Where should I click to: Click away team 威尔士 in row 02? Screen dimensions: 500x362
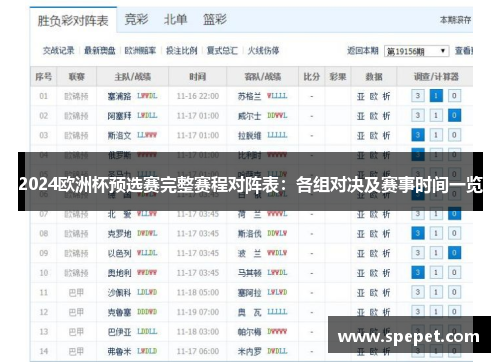[x=249, y=116]
